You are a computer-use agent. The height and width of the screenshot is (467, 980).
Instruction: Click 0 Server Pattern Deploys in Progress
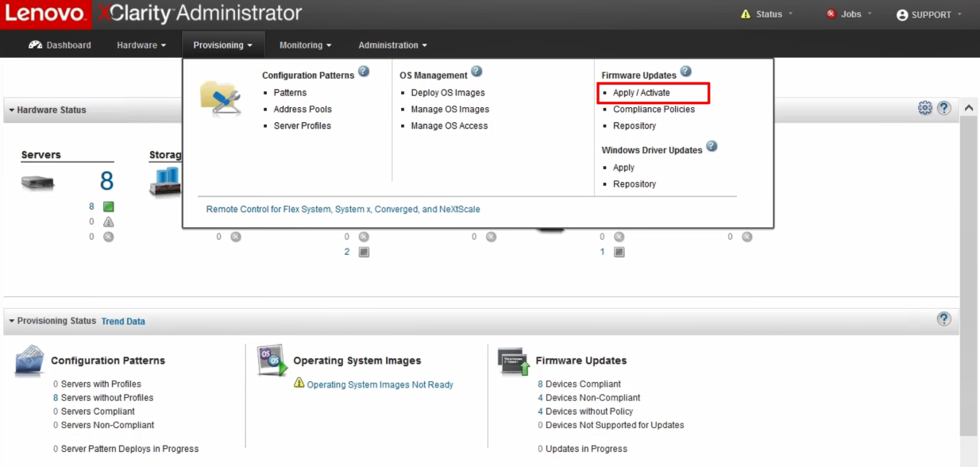click(x=125, y=449)
